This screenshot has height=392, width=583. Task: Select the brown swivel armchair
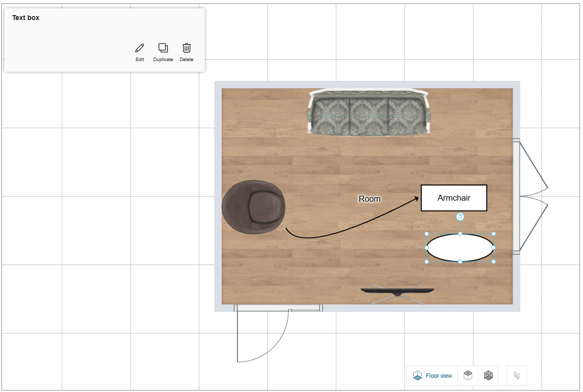click(254, 207)
